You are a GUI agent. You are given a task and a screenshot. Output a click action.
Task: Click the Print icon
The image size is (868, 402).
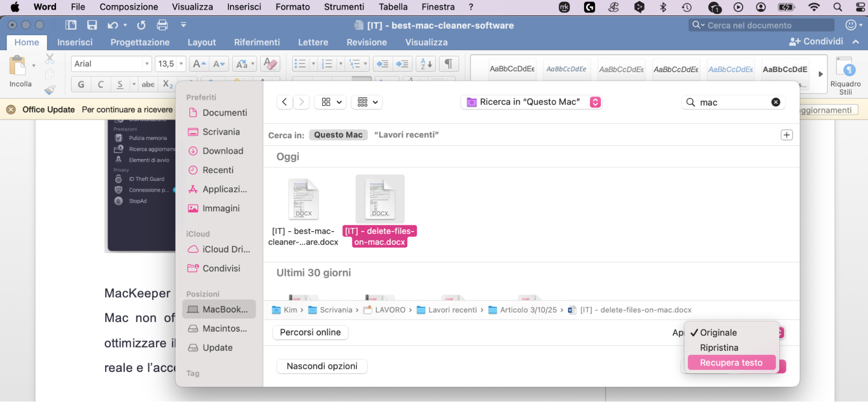[x=162, y=25]
